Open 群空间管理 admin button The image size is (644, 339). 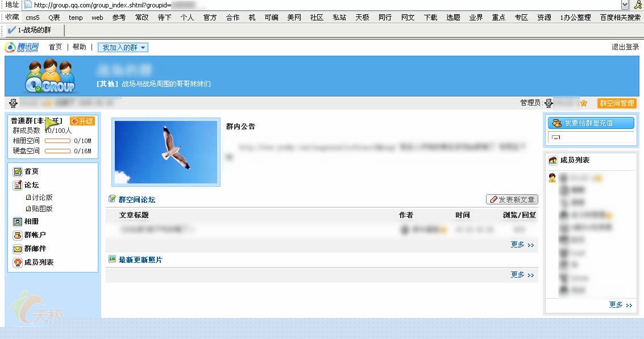click(617, 103)
